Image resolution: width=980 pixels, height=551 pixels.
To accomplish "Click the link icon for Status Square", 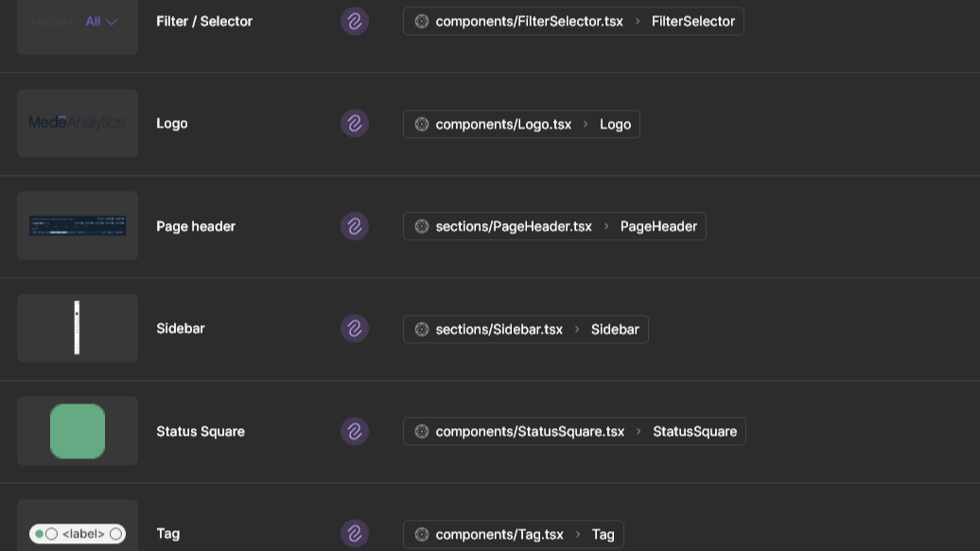I will 355,431.
